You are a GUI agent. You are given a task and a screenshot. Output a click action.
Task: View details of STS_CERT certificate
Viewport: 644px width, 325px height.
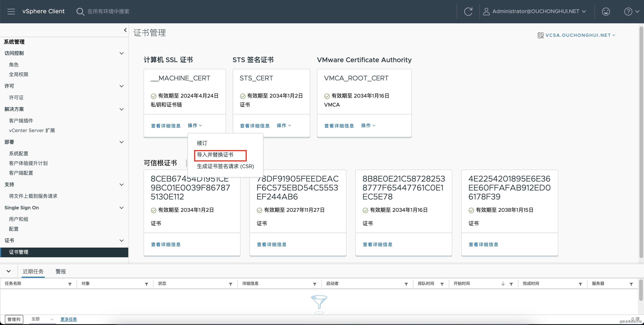coord(255,126)
